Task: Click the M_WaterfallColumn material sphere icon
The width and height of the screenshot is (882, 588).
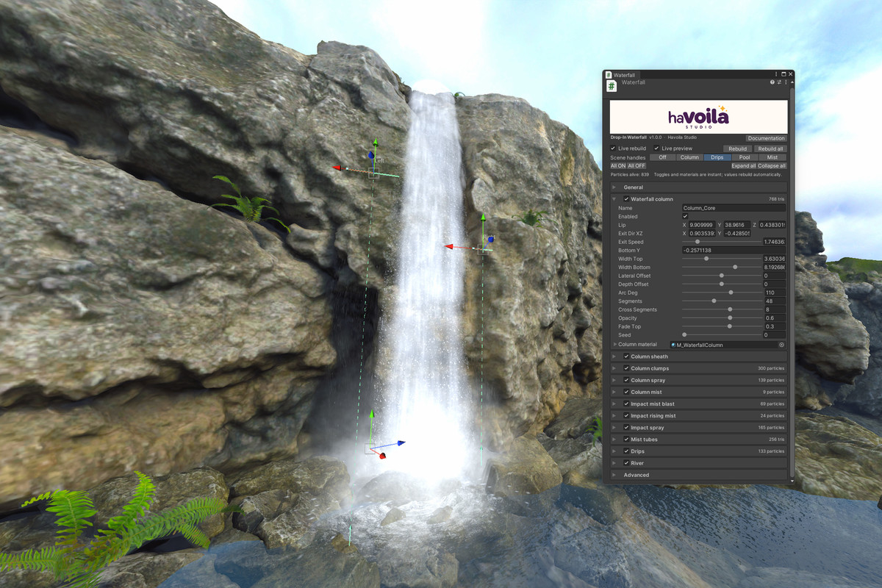Action: tap(673, 345)
